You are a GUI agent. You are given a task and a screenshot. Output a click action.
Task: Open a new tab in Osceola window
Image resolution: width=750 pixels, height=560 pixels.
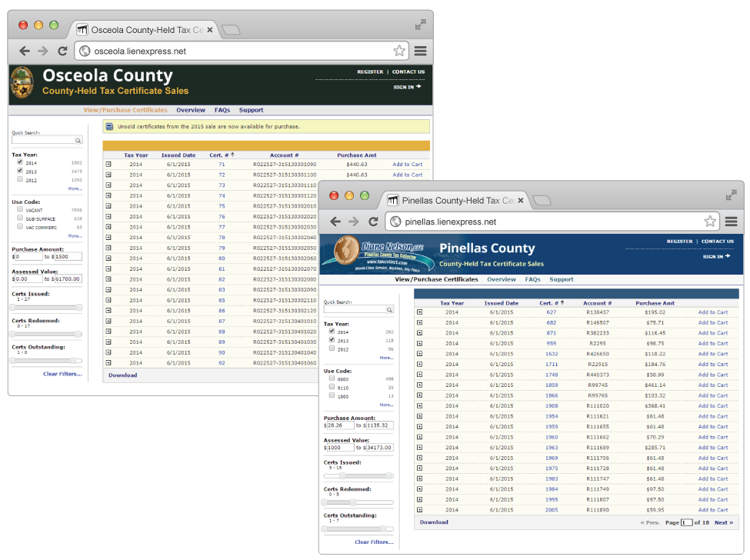231,30
